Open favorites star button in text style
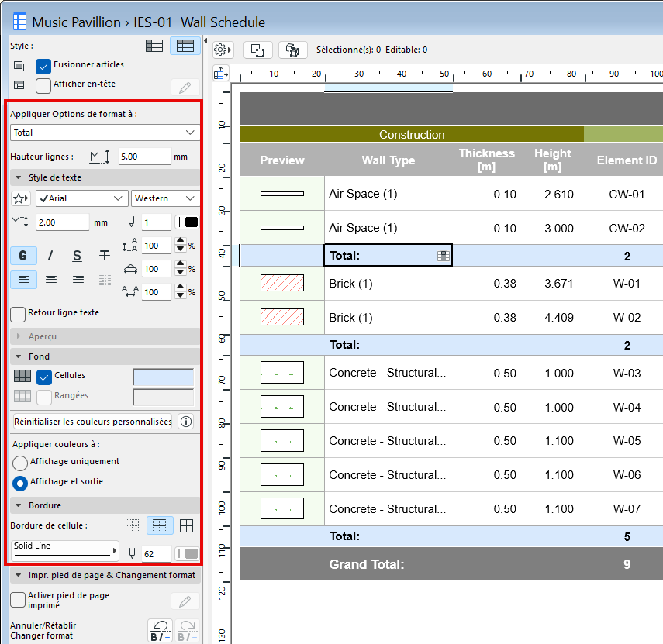Screen dimensions: 663x644 click(21, 199)
